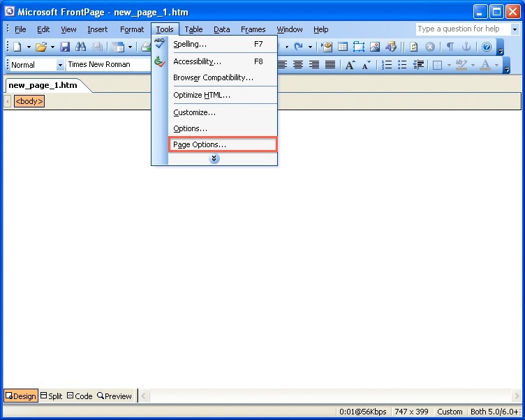525x420 pixels.
Task: Click Insert Picture From File icon
Action: click(x=375, y=47)
